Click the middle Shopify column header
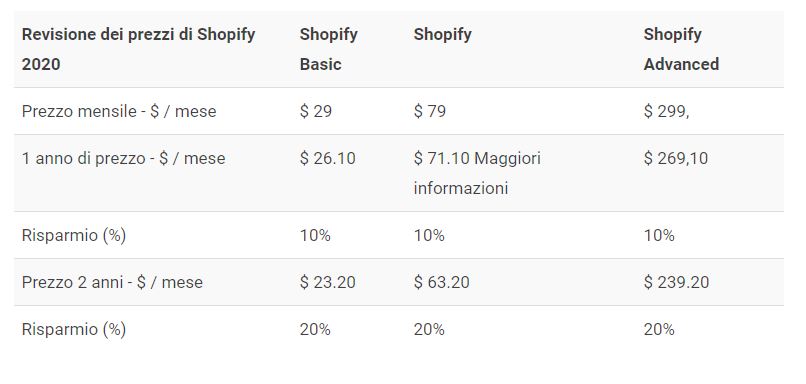 (443, 34)
